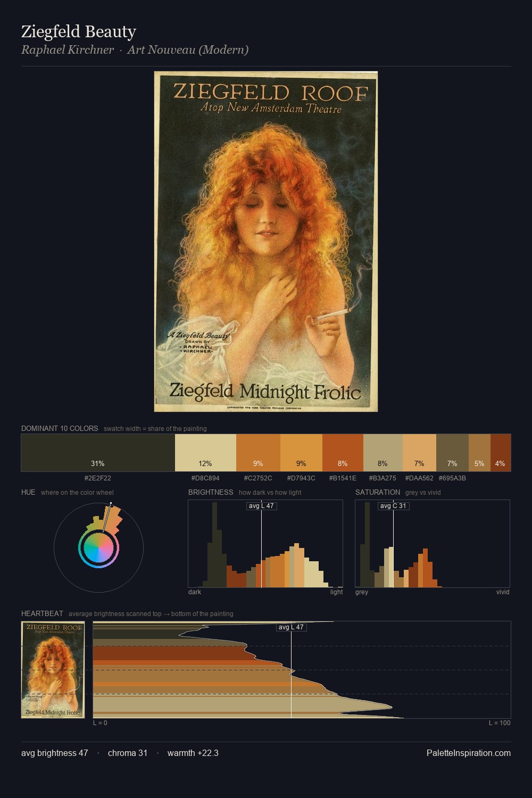Viewport: 532px width, 798px height.
Task: Click the hex code #DAA562
Action: point(419,478)
